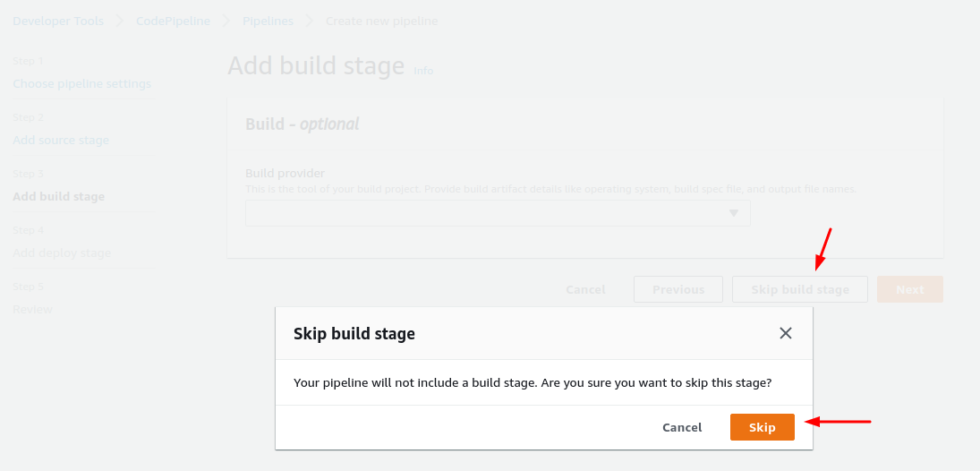
Task: Click the Build - optional panel heading
Action: click(302, 124)
